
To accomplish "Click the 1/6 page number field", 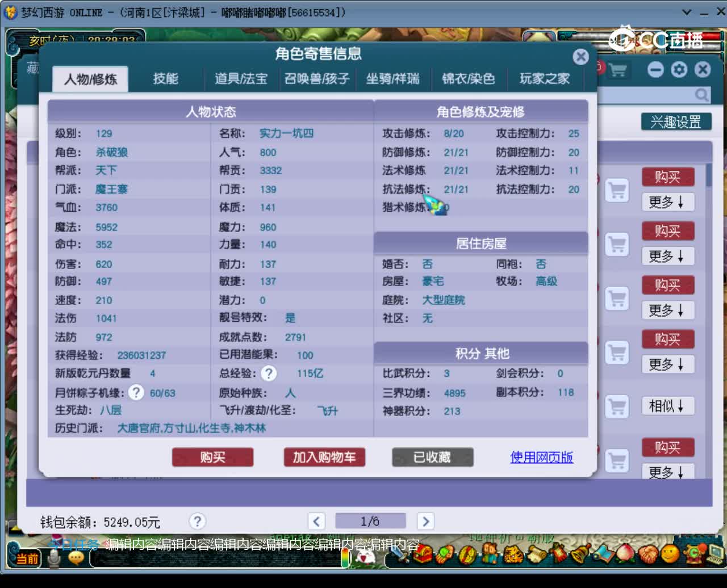I will tap(370, 521).
